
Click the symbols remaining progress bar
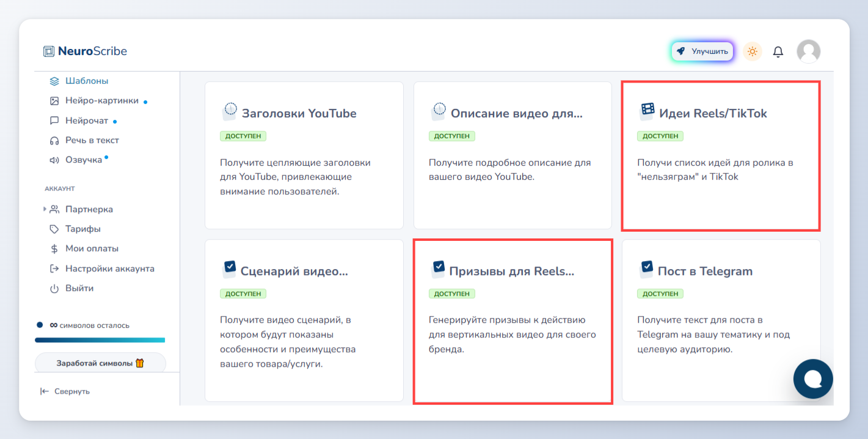click(x=100, y=340)
